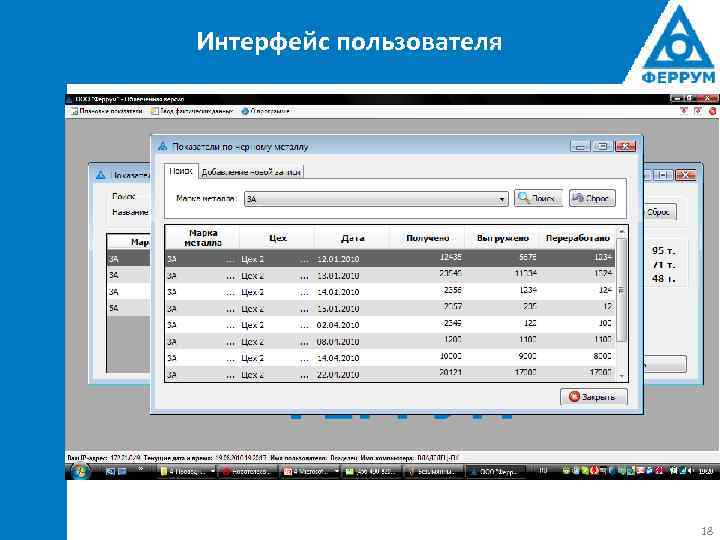Select the row dated 12.01.2010
Viewport: 720px width, 540px height.
[390, 259]
